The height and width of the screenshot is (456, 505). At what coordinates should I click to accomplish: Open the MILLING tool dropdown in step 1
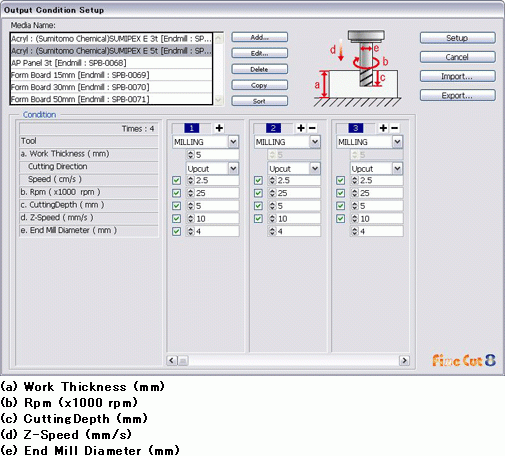pos(233,142)
